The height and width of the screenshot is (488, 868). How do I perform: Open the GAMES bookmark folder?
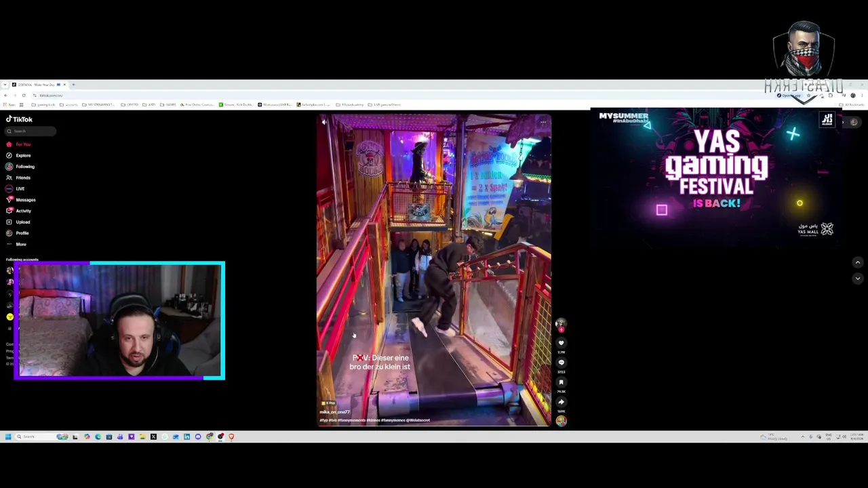click(x=168, y=104)
